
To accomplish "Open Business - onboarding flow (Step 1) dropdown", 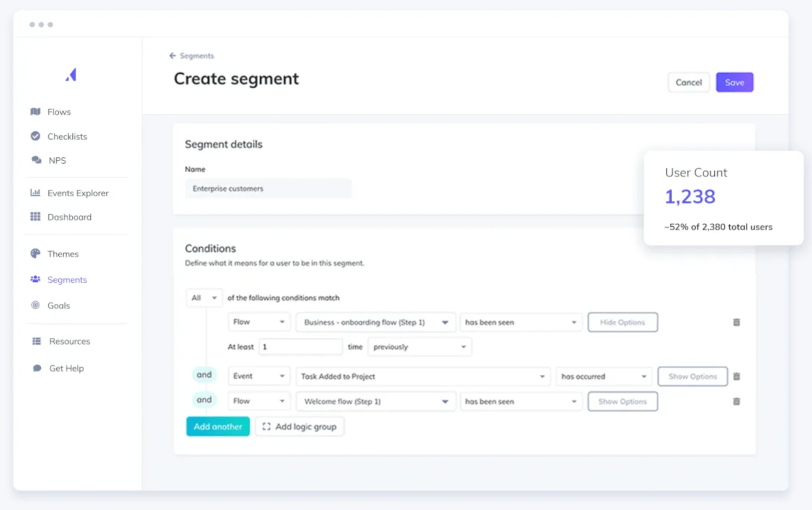I will pos(375,322).
